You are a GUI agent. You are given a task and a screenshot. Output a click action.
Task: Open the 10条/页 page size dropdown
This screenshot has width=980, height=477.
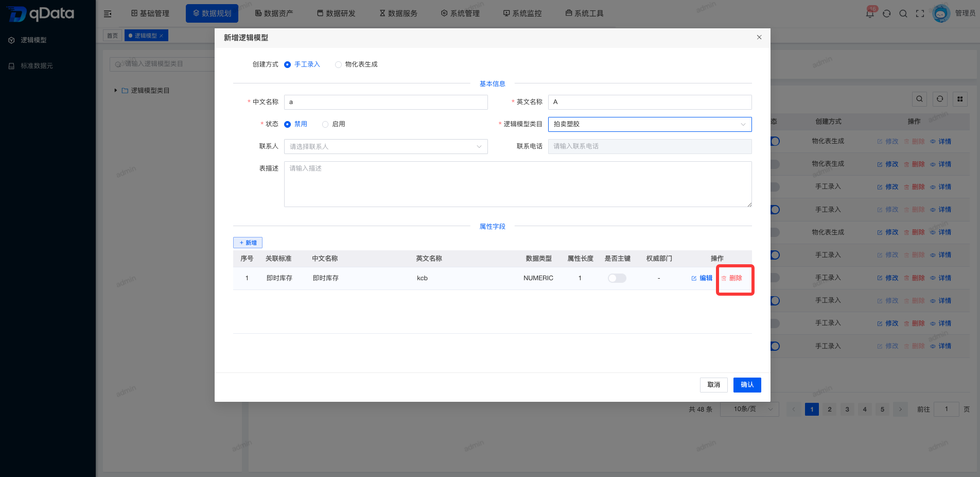[749, 409]
